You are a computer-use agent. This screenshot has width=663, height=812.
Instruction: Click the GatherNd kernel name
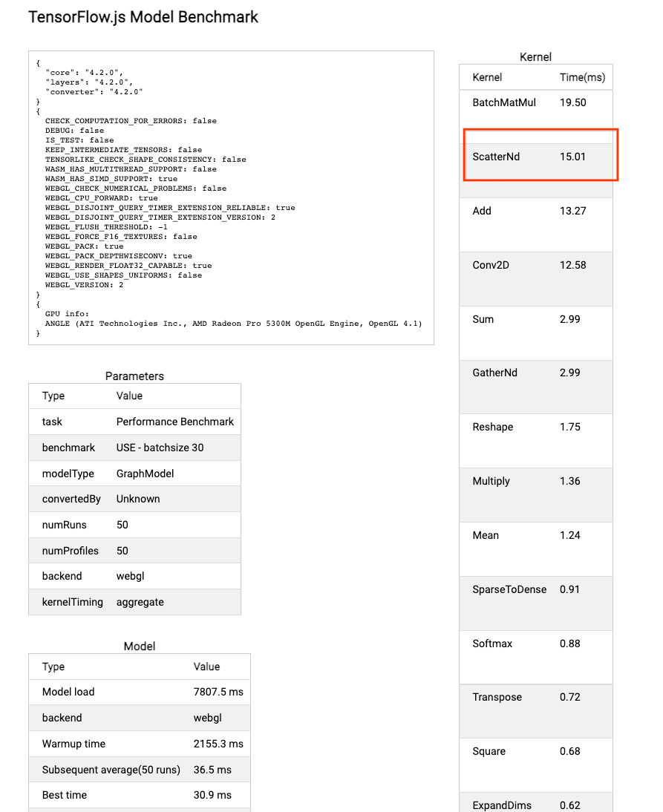[494, 373]
